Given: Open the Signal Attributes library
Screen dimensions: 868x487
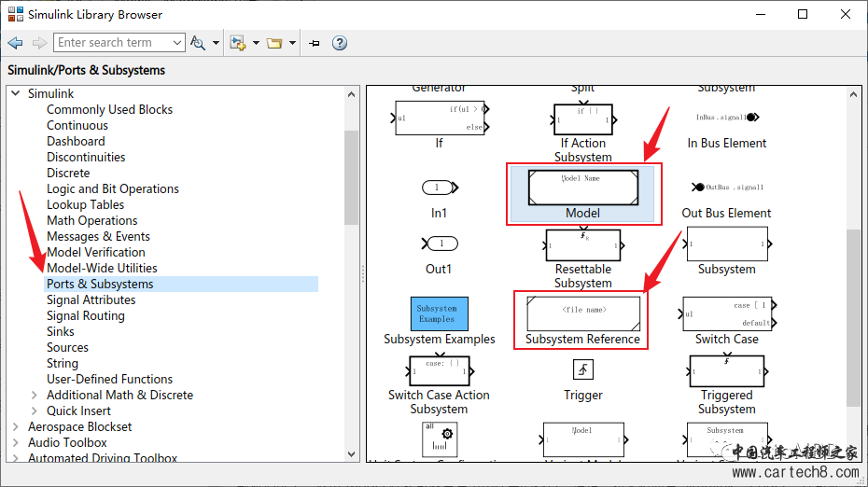Looking at the screenshot, I should (91, 300).
